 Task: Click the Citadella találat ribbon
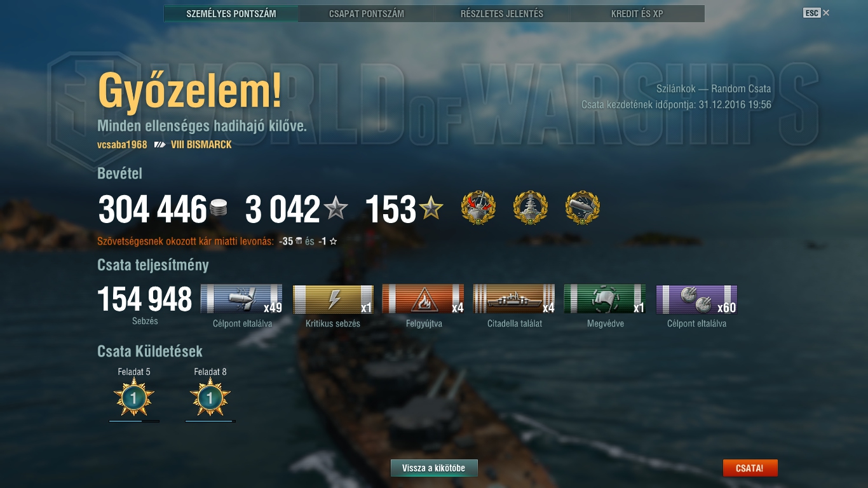514,299
